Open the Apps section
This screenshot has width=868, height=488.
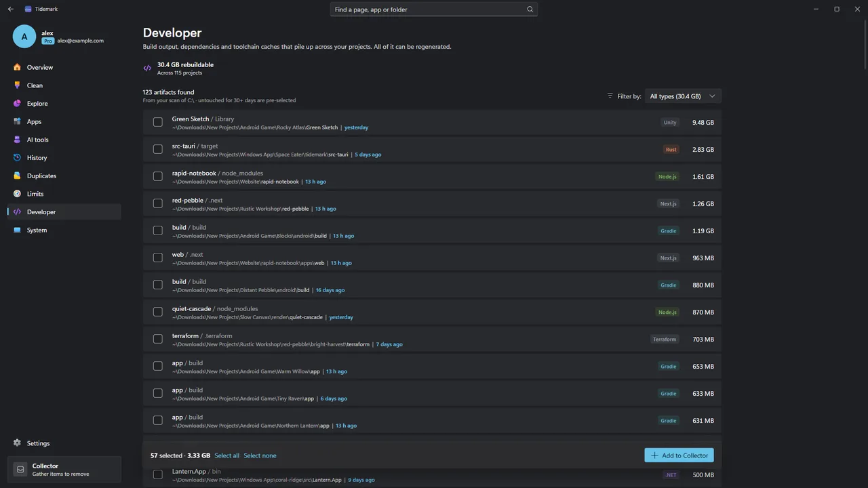pyautogui.click(x=64, y=121)
